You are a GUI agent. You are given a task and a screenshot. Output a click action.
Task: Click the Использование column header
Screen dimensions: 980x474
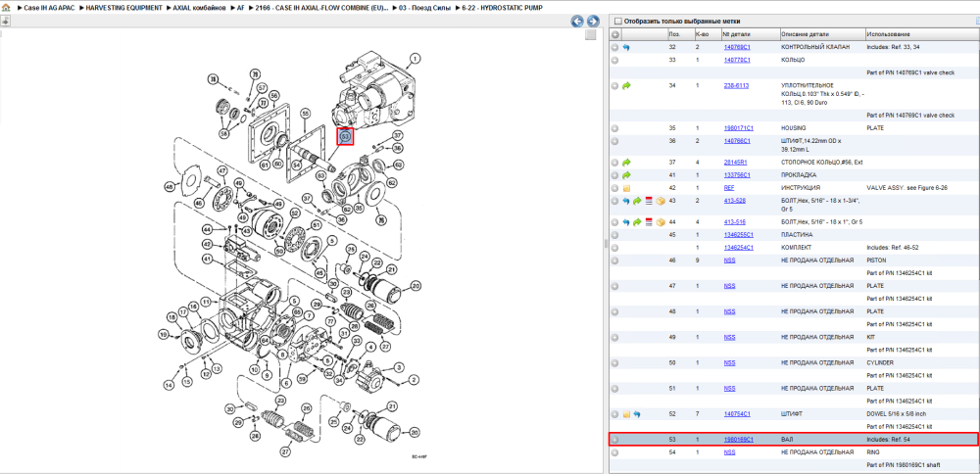[x=889, y=33]
